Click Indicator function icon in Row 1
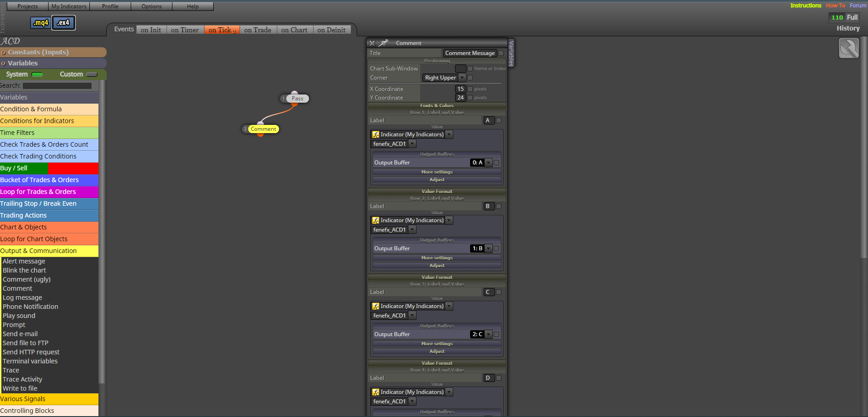Image resolution: width=868 pixels, height=417 pixels. pyautogui.click(x=376, y=134)
